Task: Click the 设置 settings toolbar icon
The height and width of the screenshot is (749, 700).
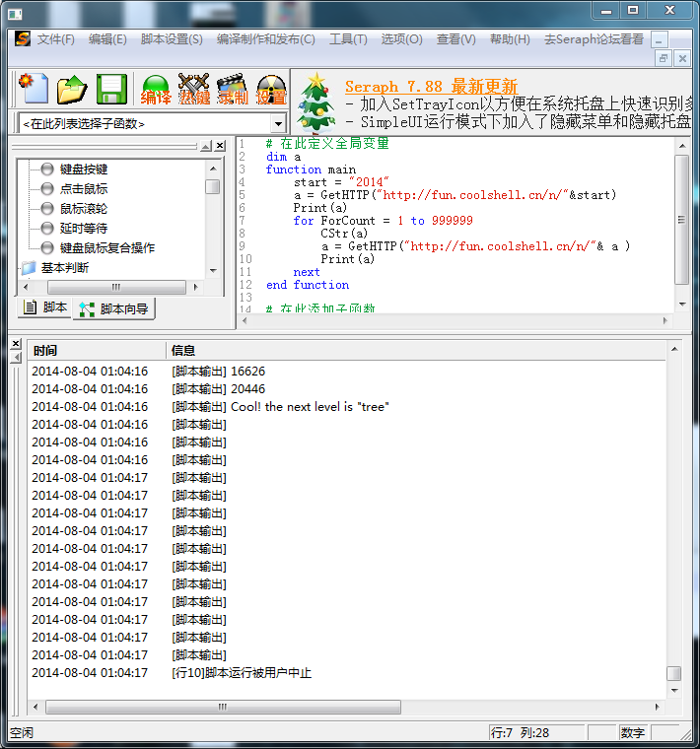Action: (x=271, y=90)
